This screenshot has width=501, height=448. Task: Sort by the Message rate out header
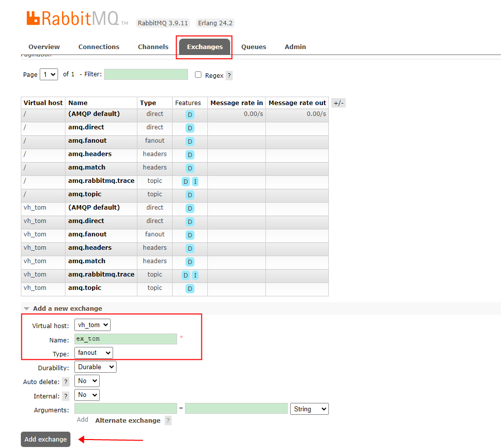tap(297, 103)
